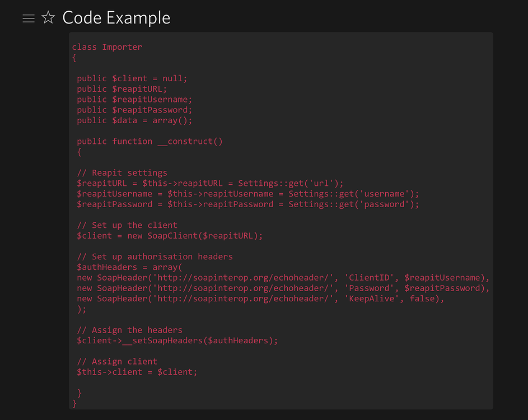This screenshot has height=420, width=528.
Task: Click 'public $reapitPassword;' line
Action: tap(134, 110)
